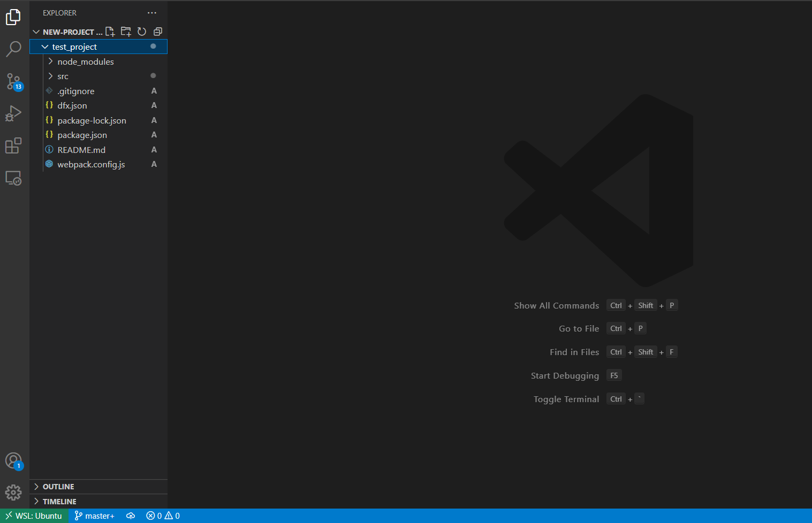Expand the TIMELINE section
This screenshot has width=812, height=523.
point(98,502)
